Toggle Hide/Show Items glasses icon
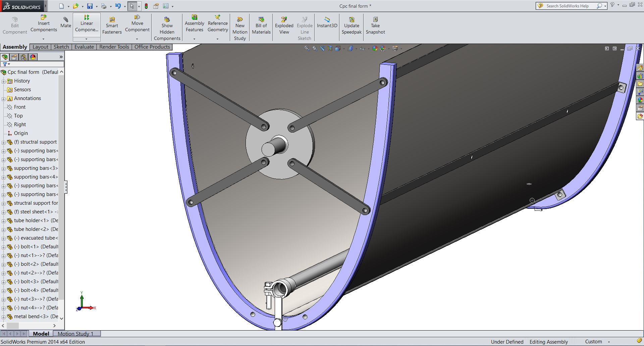The width and height of the screenshot is (644, 346). point(362,48)
